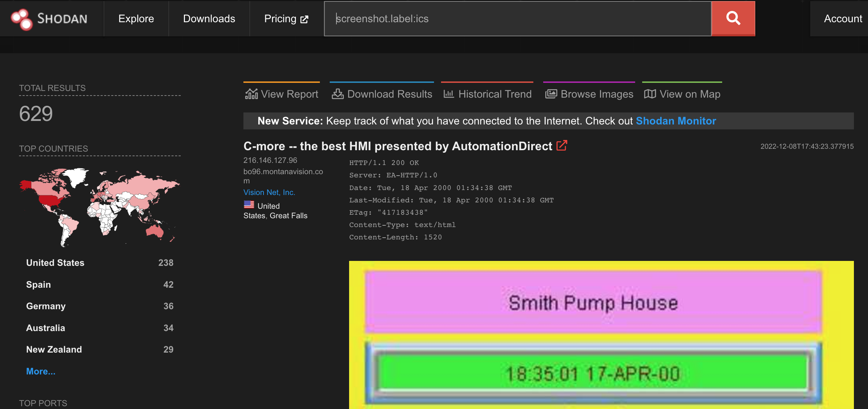Click the Browse Images picture icon
Screen dimensions: 868x409
(x=551, y=94)
